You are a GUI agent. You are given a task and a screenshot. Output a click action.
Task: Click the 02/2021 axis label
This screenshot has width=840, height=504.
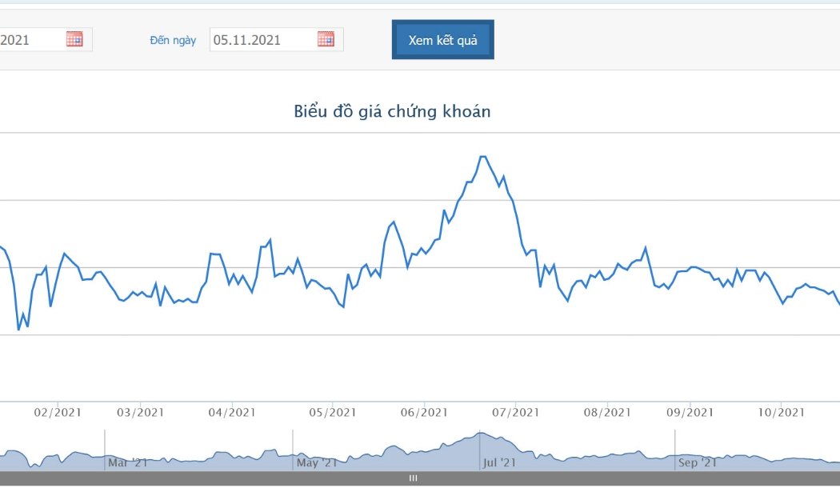point(58,413)
